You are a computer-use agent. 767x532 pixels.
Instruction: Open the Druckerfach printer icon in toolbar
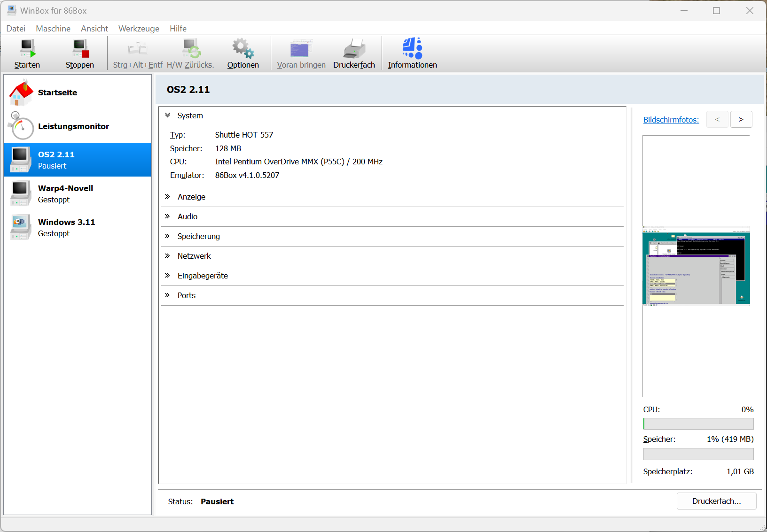point(354,48)
